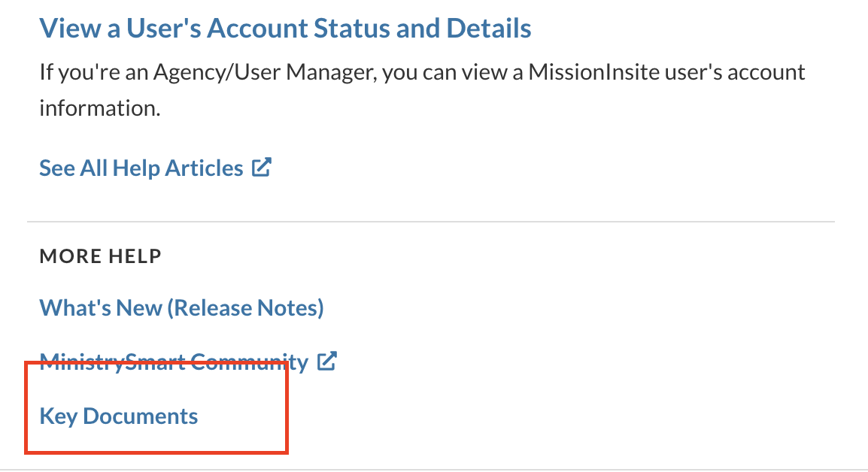
Task: Open the external link icon beside See All Help Articles
Action: (261, 167)
